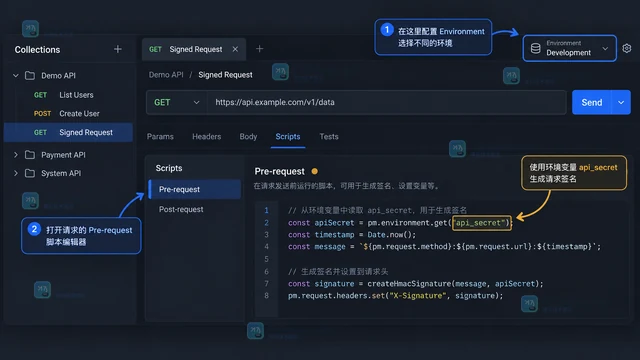
Task: Select the Post-request script
Action: click(x=195, y=209)
